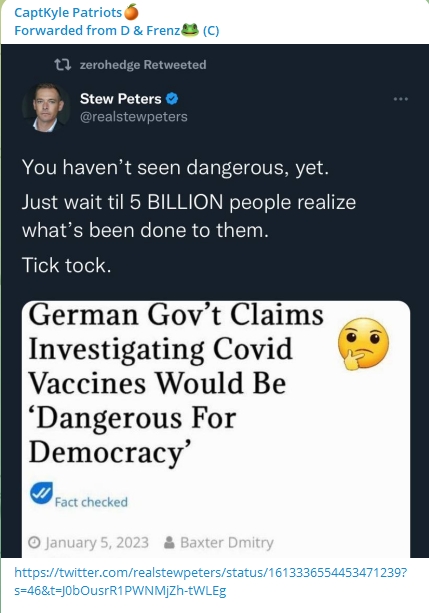
Task: Click the Fact checked label text
Action: 91,502
